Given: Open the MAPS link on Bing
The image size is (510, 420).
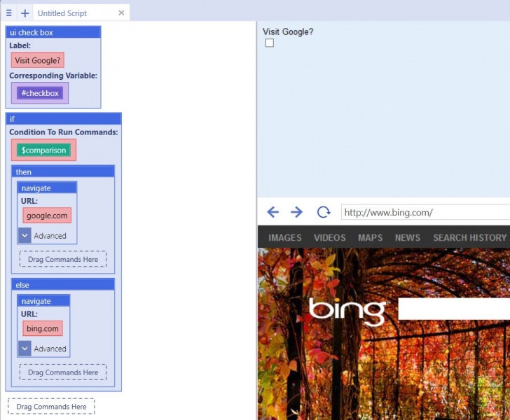Looking at the screenshot, I should point(370,237).
